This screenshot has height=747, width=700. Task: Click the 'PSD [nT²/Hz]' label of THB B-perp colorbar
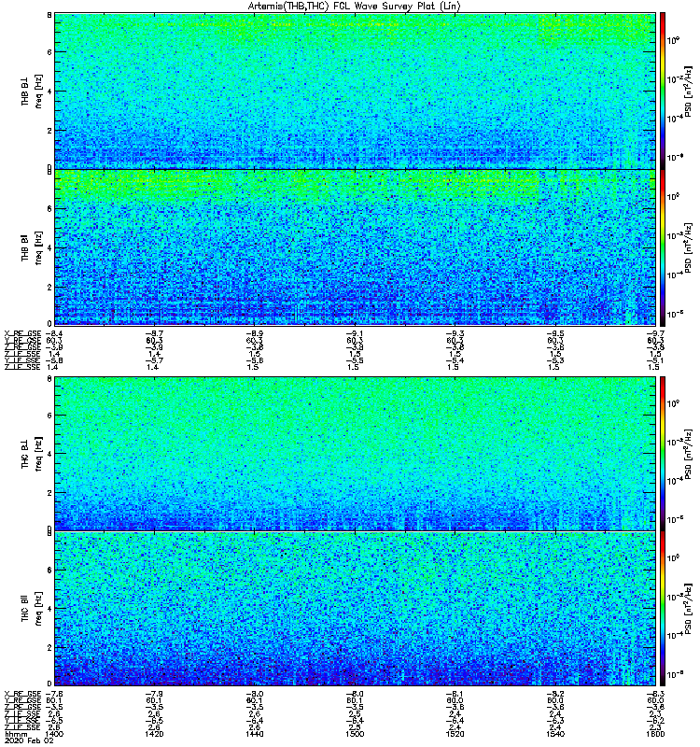(x=688, y=91)
